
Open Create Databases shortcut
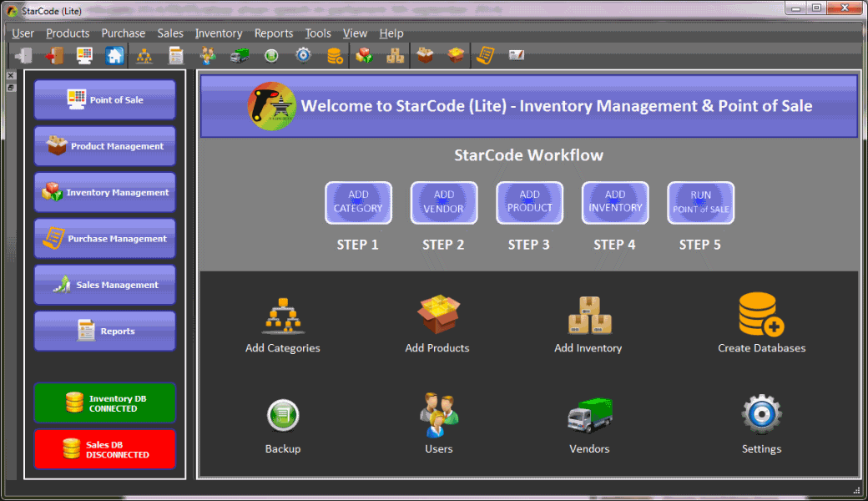tap(762, 323)
